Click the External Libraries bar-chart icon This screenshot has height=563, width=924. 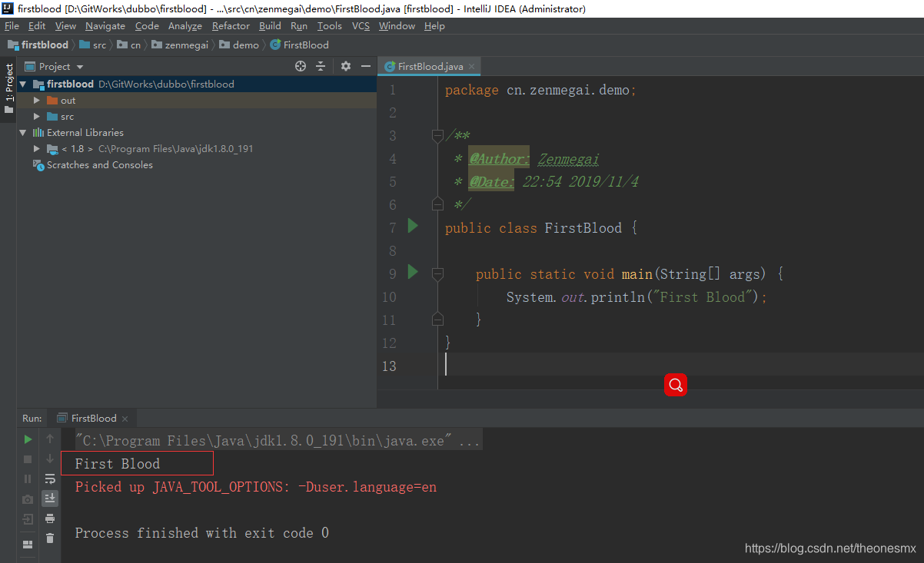pyautogui.click(x=38, y=133)
